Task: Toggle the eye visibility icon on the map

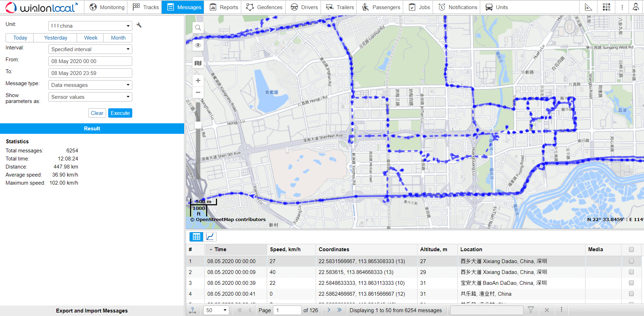Action: tap(198, 45)
